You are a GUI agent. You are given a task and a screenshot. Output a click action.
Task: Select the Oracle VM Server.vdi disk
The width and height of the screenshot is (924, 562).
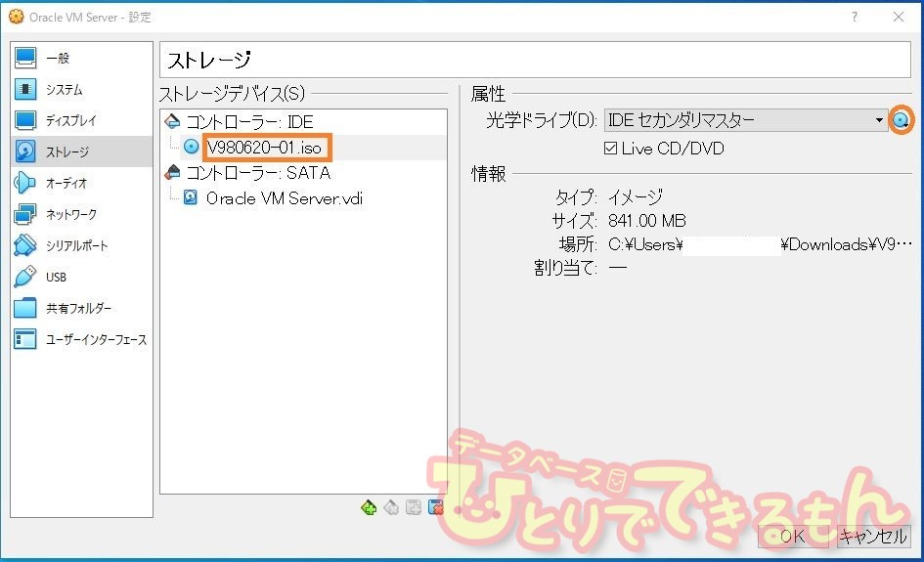coord(284,197)
